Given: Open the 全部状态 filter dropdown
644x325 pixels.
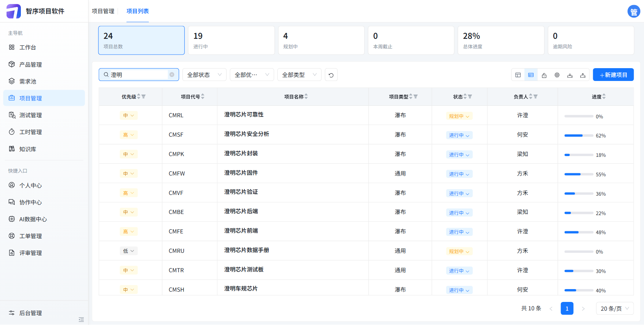Looking at the screenshot, I should [x=205, y=75].
